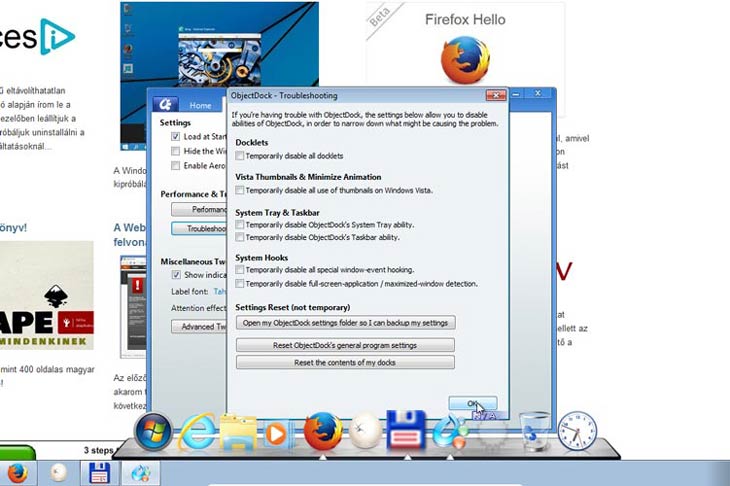The image size is (730, 486).
Task: Check disable ObjectDock's System Tray ability
Action: [240, 224]
